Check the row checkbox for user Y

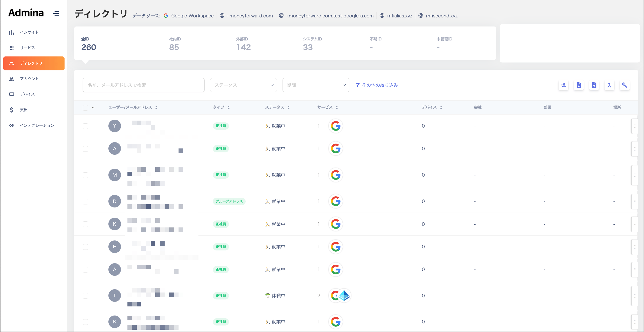pos(85,126)
